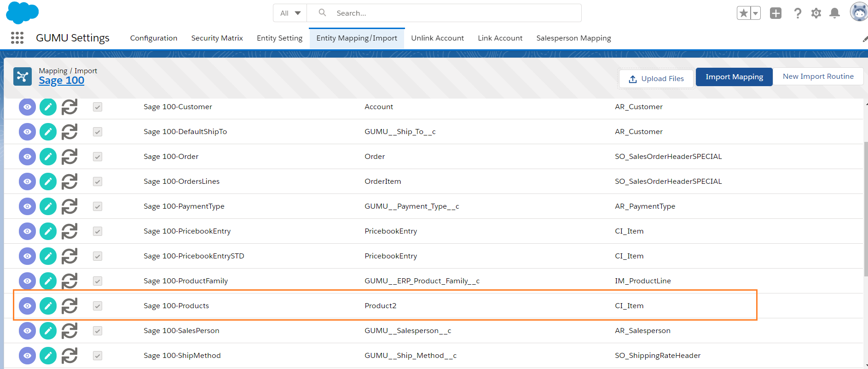Sync the Sage 100-Products mapping

click(69, 306)
